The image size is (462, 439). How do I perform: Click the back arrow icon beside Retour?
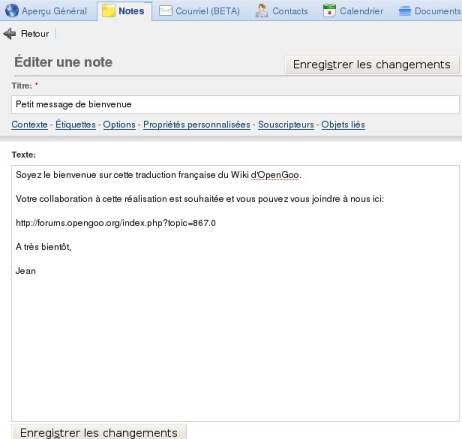pos(10,34)
